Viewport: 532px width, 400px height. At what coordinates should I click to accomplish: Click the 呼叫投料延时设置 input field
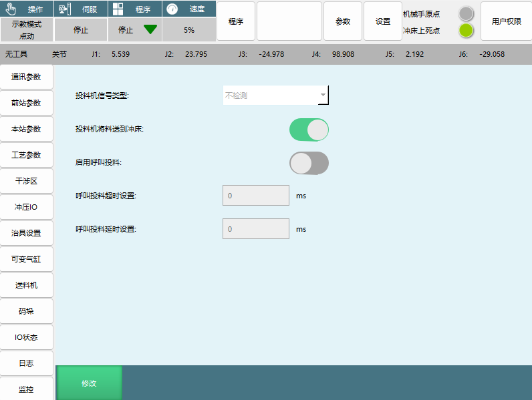click(x=255, y=229)
